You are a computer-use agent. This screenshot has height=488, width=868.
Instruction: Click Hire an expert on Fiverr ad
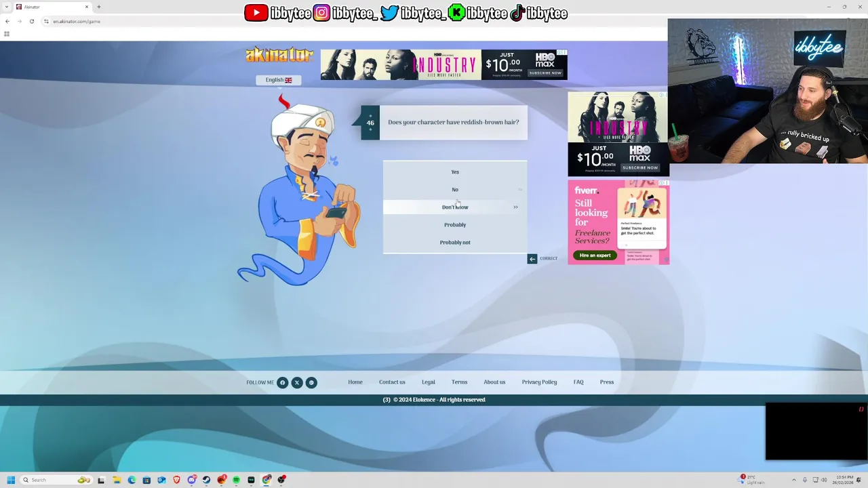595,256
